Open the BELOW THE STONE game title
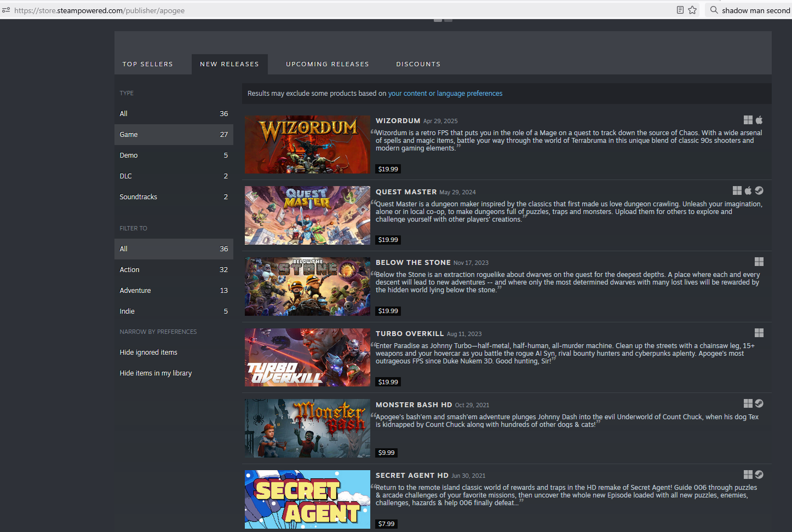The height and width of the screenshot is (532, 792). point(414,263)
